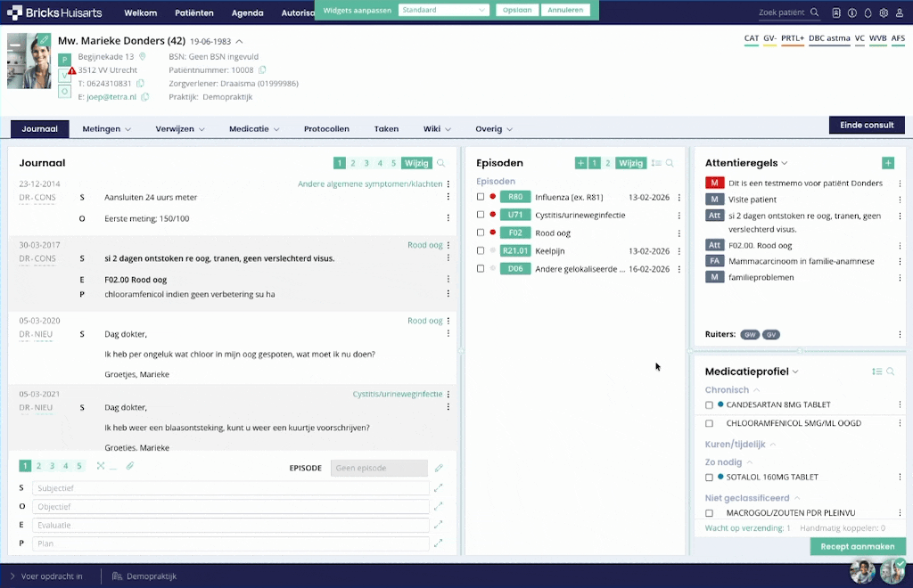Expand the Subjectief field with arrow icon
Viewport: 913px width, 588px height.
coord(438,488)
